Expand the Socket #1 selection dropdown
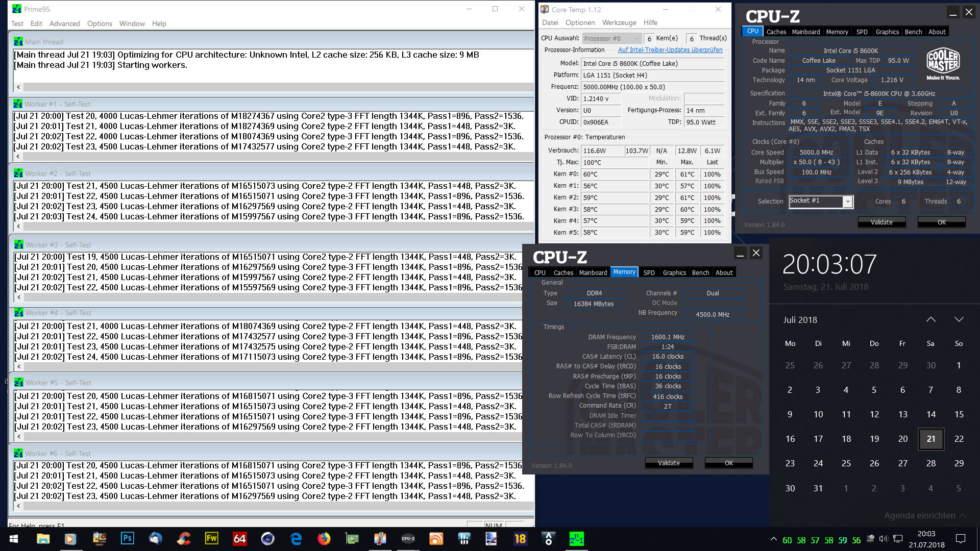Viewport: 980px width, 551px height. [x=847, y=202]
